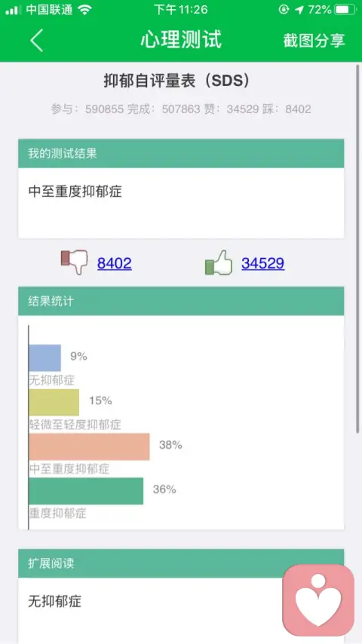Open the 34529 like count link
The width and height of the screenshot is (362, 644).
tap(263, 263)
